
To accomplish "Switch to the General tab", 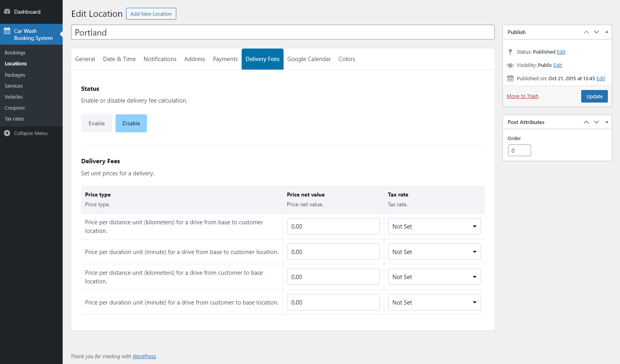I will pos(85,59).
